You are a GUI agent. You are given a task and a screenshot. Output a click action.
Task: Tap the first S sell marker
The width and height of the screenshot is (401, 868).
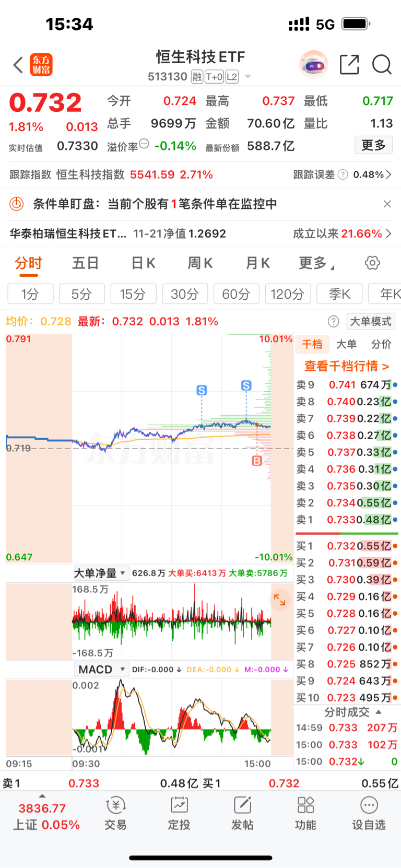point(202,390)
